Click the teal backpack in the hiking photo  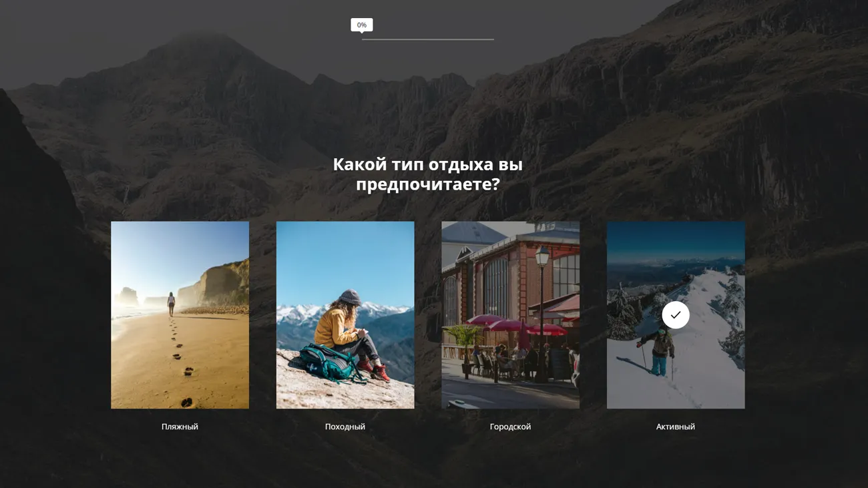[x=326, y=364]
